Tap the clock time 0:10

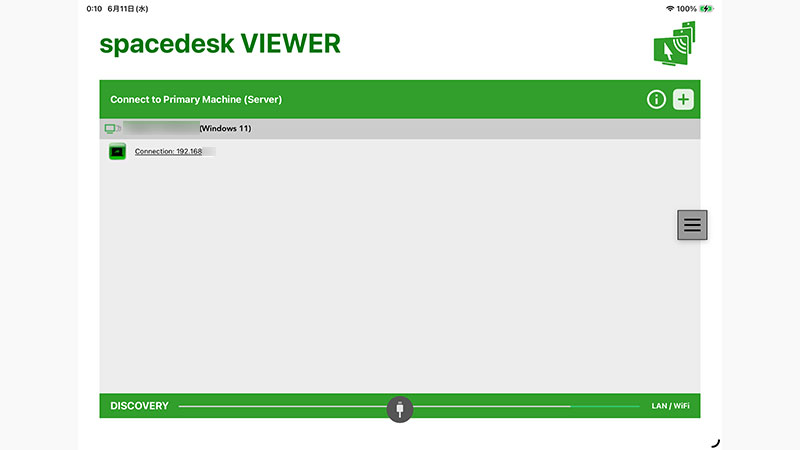click(94, 9)
